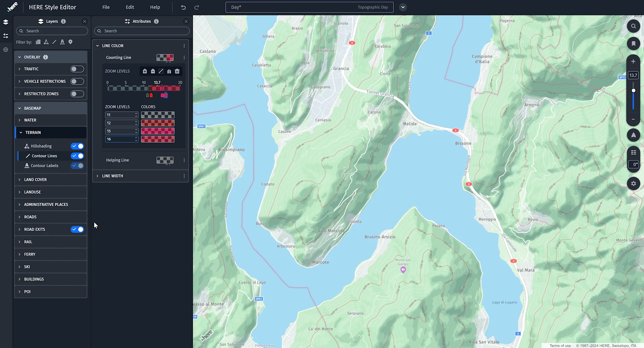Open the map search magnifier icon
The height and width of the screenshot is (348, 644).
tap(633, 26)
